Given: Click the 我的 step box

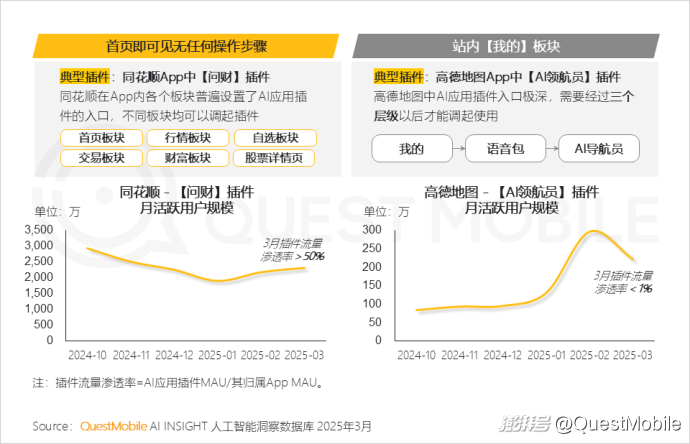Looking at the screenshot, I should pos(411,149).
